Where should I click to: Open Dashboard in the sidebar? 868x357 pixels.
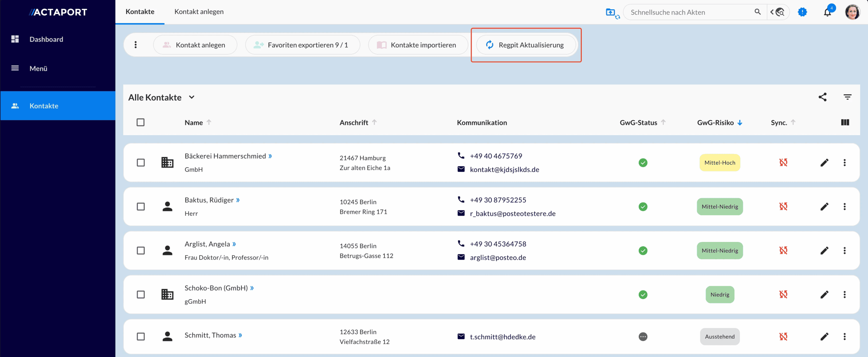(x=46, y=39)
